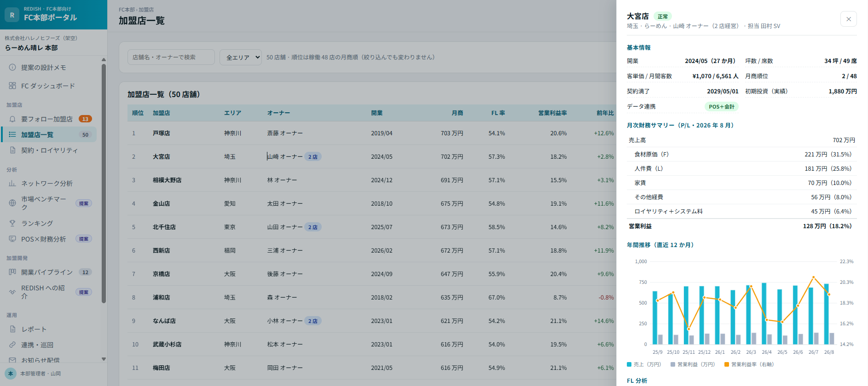Go to ネットワーク分析 page
The width and height of the screenshot is (868, 386).
[49, 183]
